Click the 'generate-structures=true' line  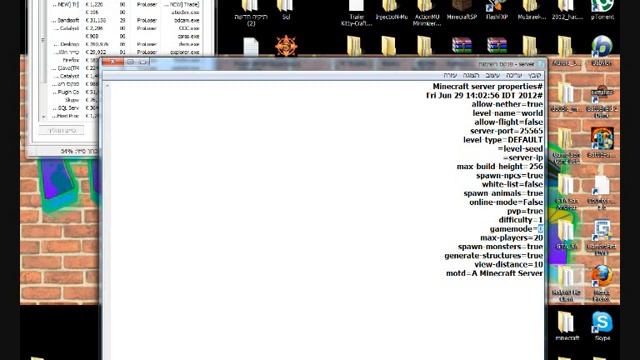pos(493,256)
